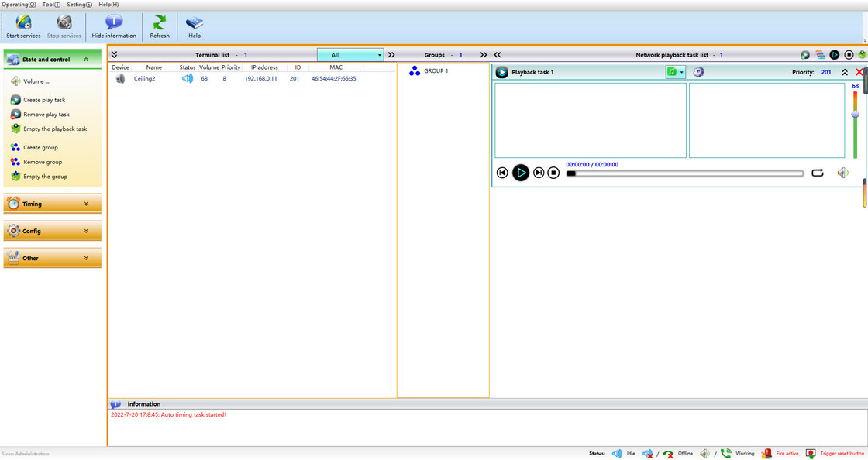Viewport: 868px width, 460px height.
Task: Toggle the Ceiling2 device speaker status
Action: [x=186, y=78]
